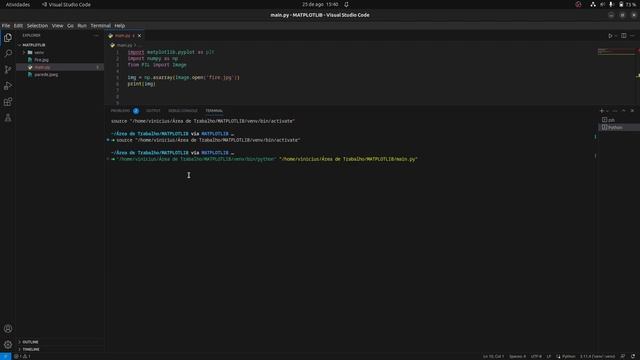Open the Help menu
This screenshot has height=360, width=640.
coord(120,25)
